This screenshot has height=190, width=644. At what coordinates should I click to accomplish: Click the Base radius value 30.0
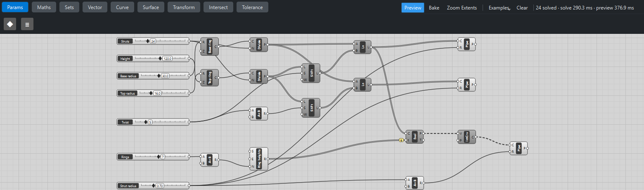pyautogui.click(x=165, y=76)
